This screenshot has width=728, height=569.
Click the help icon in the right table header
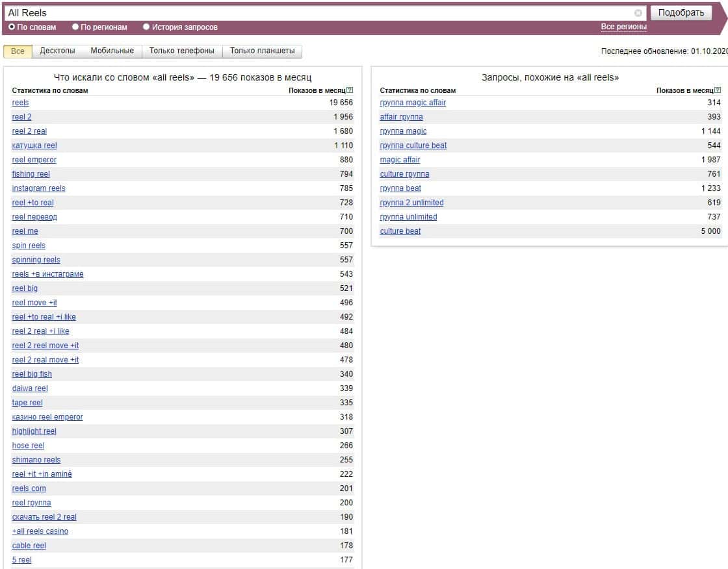pyautogui.click(x=718, y=90)
